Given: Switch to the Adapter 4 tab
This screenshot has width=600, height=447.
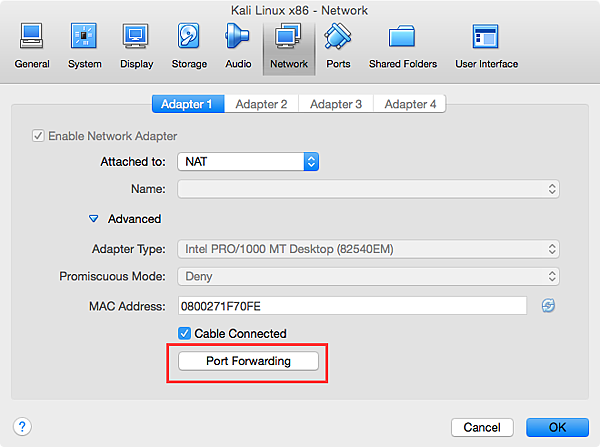Looking at the screenshot, I should tap(410, 104).
